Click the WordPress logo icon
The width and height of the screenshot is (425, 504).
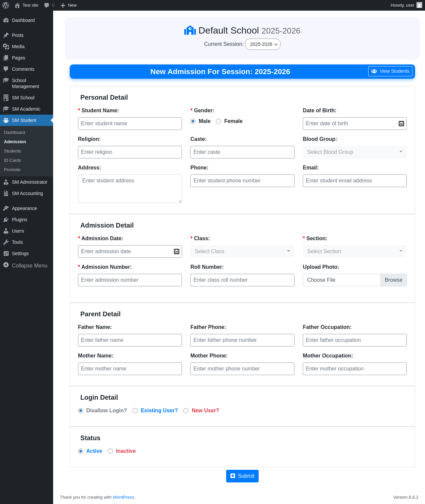pyautogui.click(x=6, y=5)
